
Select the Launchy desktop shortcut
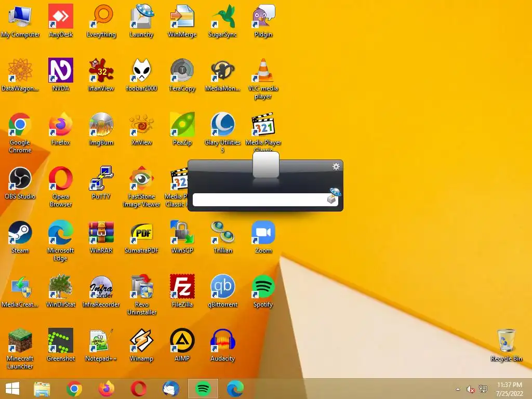141,21
